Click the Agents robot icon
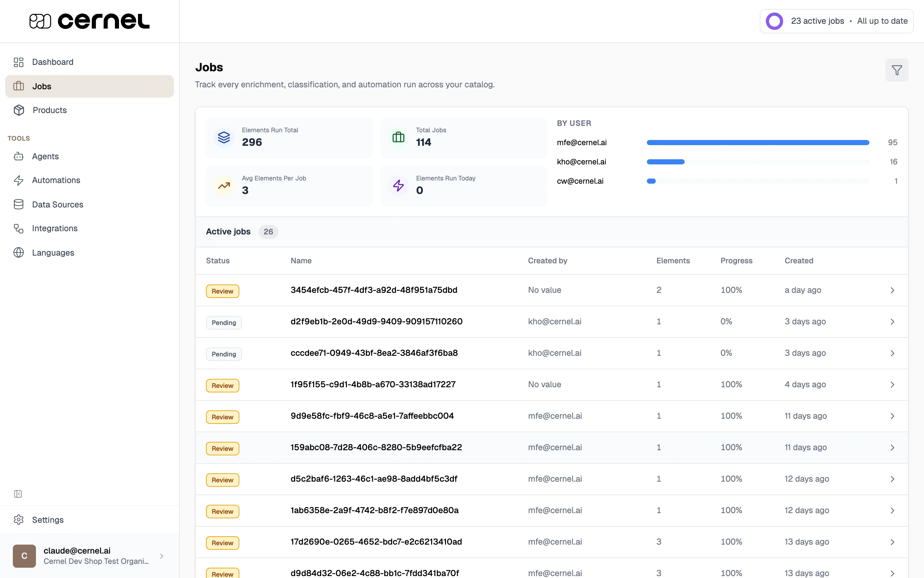 point(18,156)
